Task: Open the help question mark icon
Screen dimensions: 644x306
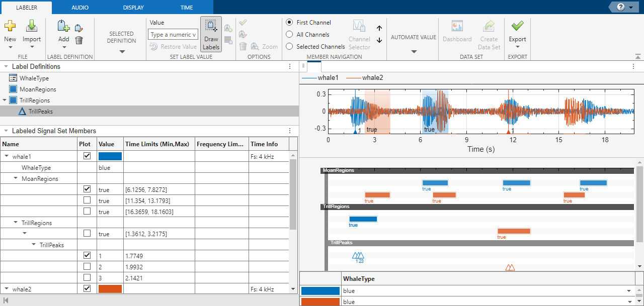Action: [620, 7]
